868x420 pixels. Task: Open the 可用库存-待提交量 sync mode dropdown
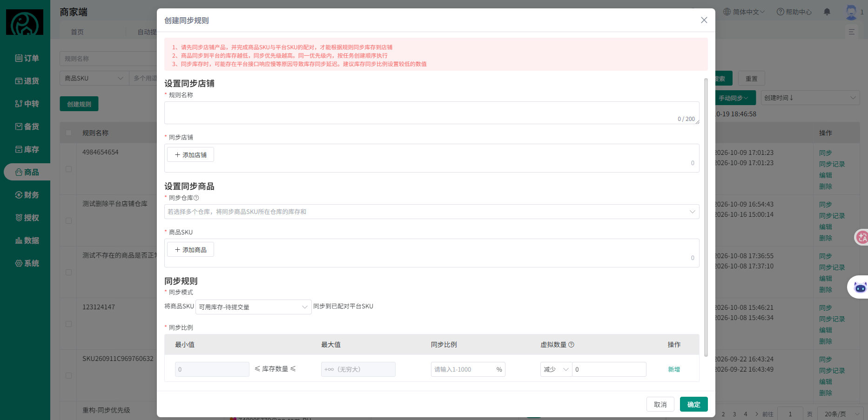point(254,307)
